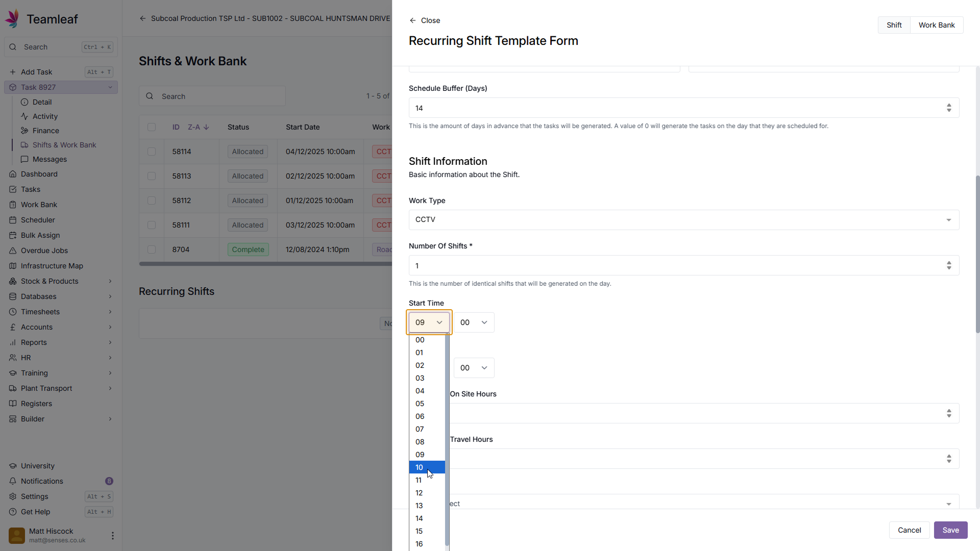Click the Cancel button
The width and height of the screenshot is (980, 551).
(x=909, y=530)
